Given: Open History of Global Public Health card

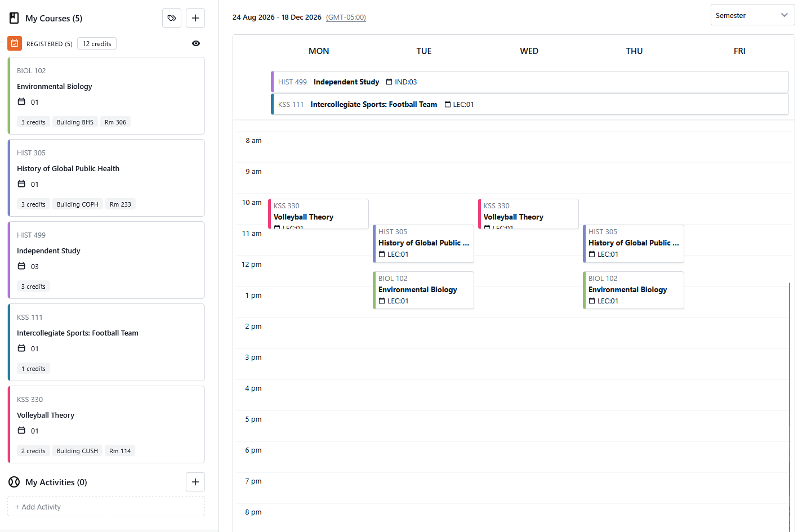Looking at the screenshot, I should point(106,178).
